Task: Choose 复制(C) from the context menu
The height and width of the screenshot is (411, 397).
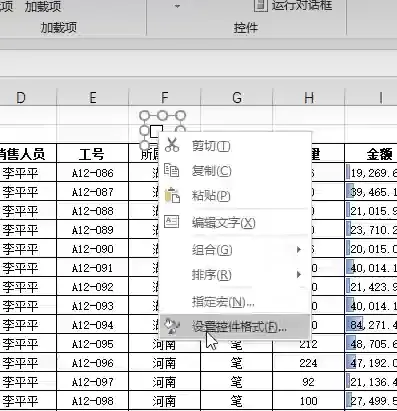Action: (235, 171)
